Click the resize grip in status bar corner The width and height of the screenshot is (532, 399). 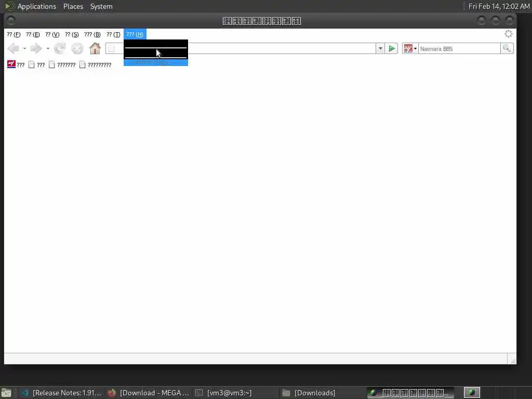tap(513, 360)
